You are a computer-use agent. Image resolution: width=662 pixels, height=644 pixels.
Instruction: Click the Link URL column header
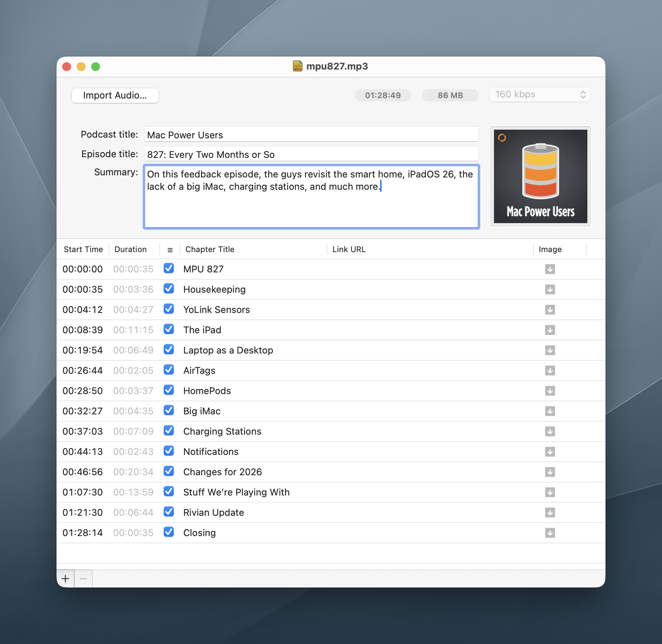pyautogui.click(x=349, y=249)
